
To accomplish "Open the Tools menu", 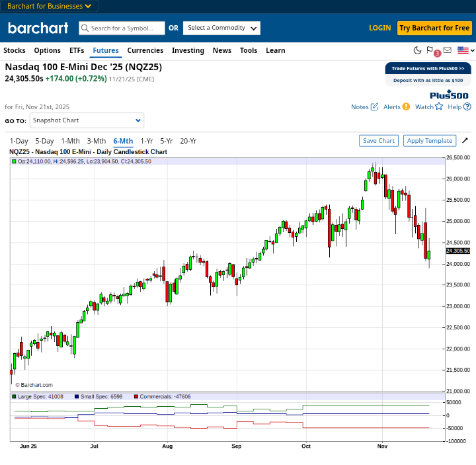I will (x=249, y=50).
